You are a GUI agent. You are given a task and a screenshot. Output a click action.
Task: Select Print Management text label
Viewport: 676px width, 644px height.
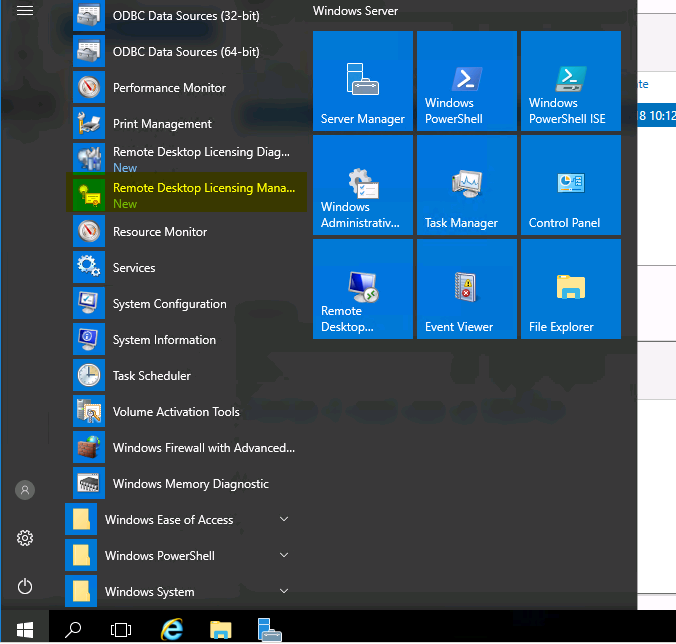point(162,124)
